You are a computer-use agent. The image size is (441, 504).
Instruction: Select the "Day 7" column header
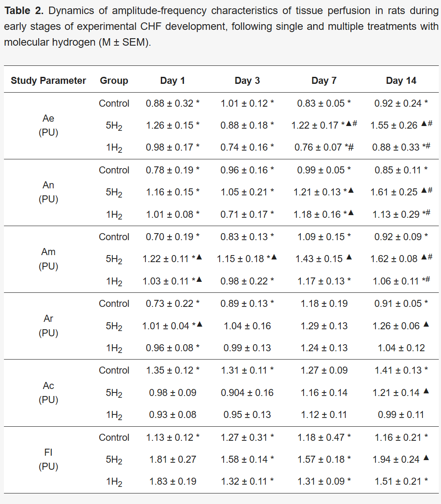tap(324, 81)
